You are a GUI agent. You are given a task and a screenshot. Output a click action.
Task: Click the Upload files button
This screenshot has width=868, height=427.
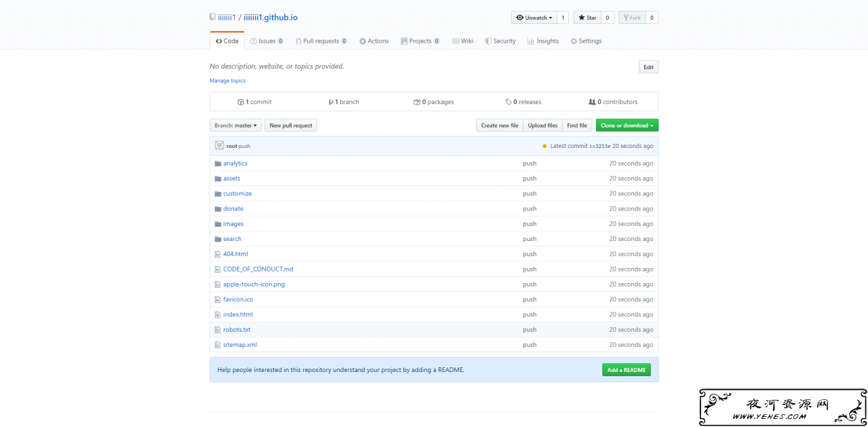[x=542, y=126]
